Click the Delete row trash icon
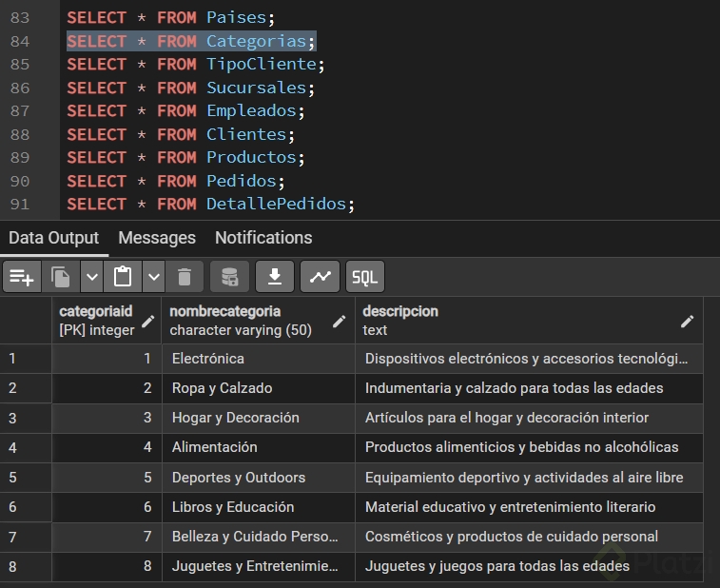Screen dimensions: 720x588 tap(185, 277)
